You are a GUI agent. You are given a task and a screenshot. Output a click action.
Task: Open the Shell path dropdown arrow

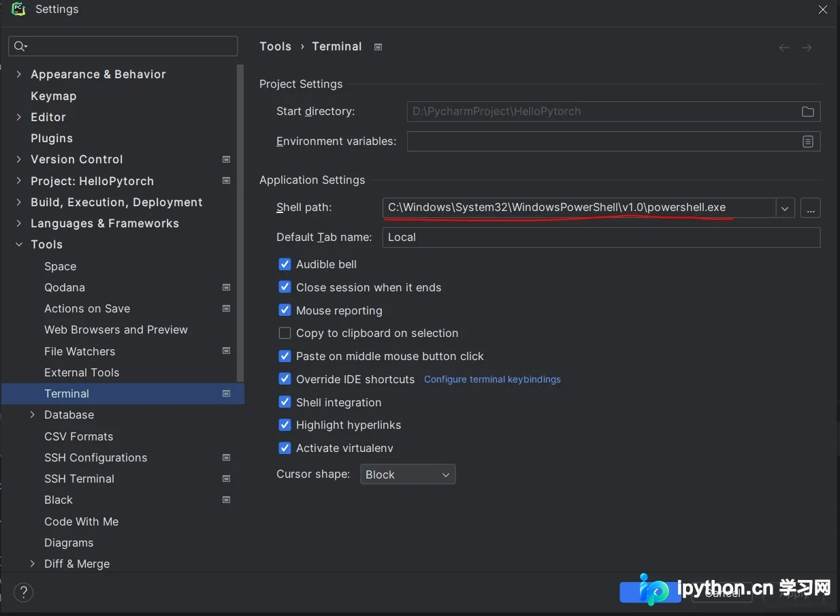coord(785,208)
